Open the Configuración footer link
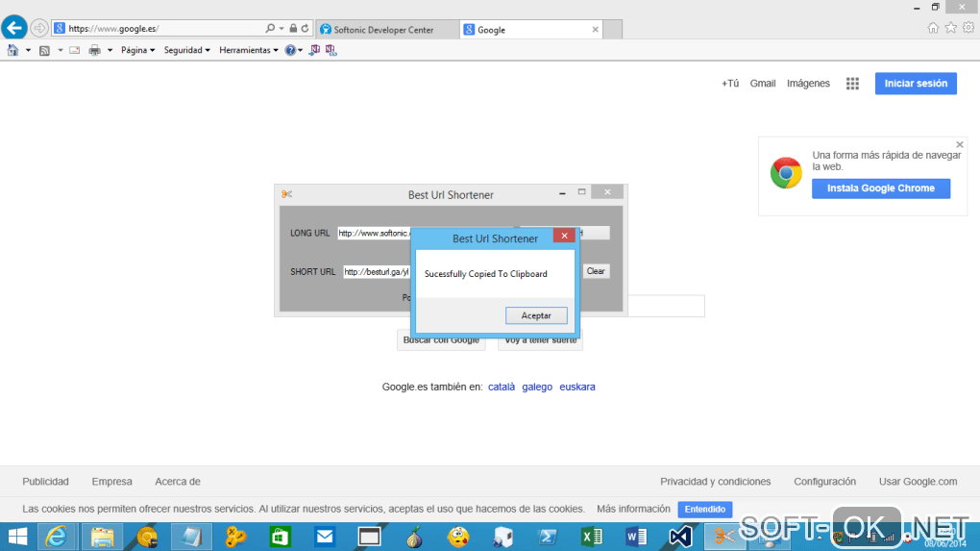 coord(824,482)
